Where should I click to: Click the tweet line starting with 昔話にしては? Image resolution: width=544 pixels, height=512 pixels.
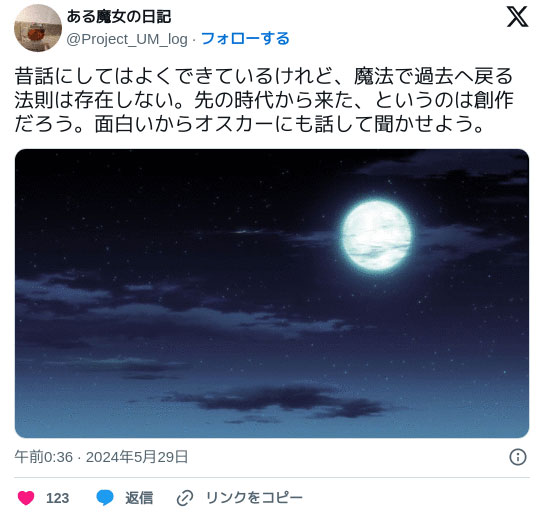(x=264, y=76)
